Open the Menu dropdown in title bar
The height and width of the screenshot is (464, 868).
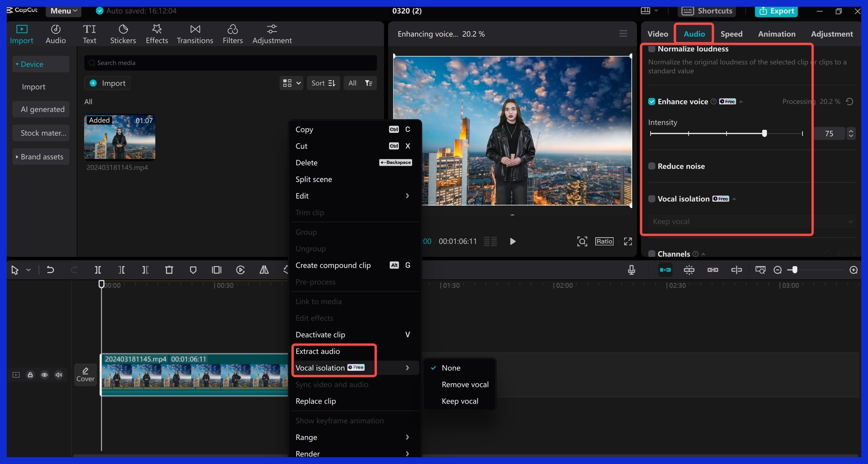63,11
